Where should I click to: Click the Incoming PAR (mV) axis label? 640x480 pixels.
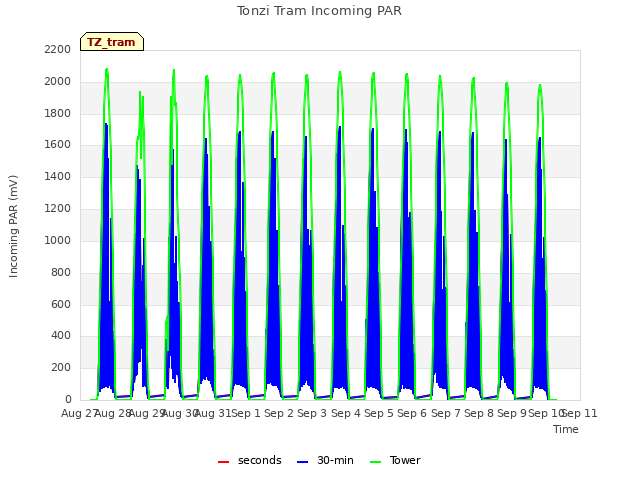13,226
